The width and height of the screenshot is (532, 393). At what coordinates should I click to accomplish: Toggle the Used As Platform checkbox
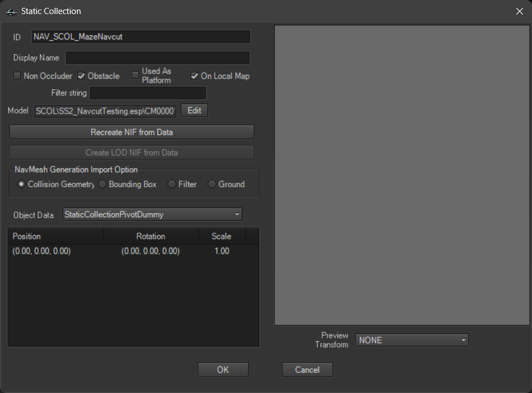pos(135,75)
